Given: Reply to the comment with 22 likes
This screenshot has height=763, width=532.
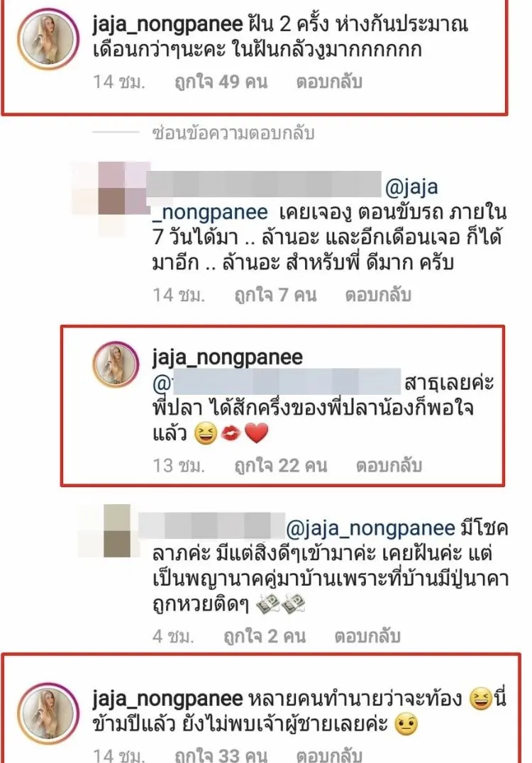Looking at the screenshot, I should (389, 466).
